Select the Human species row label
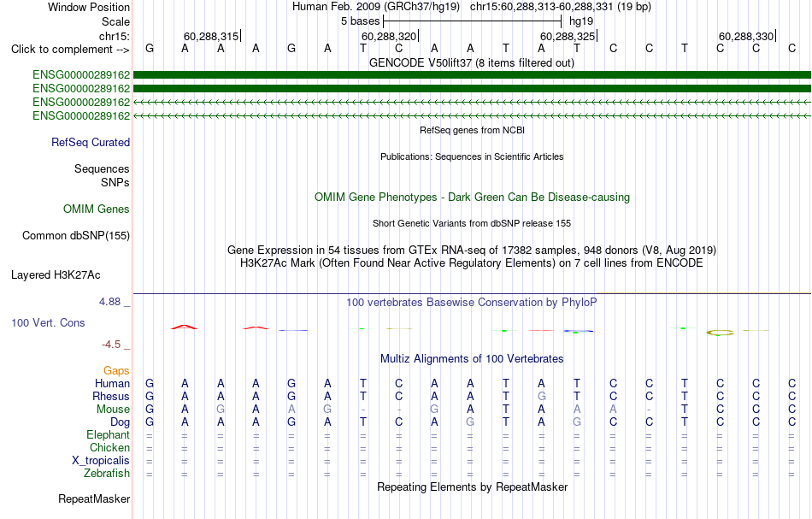Image resolution: width=812 pixels, height=519 pixels. [x=112, y=383]
